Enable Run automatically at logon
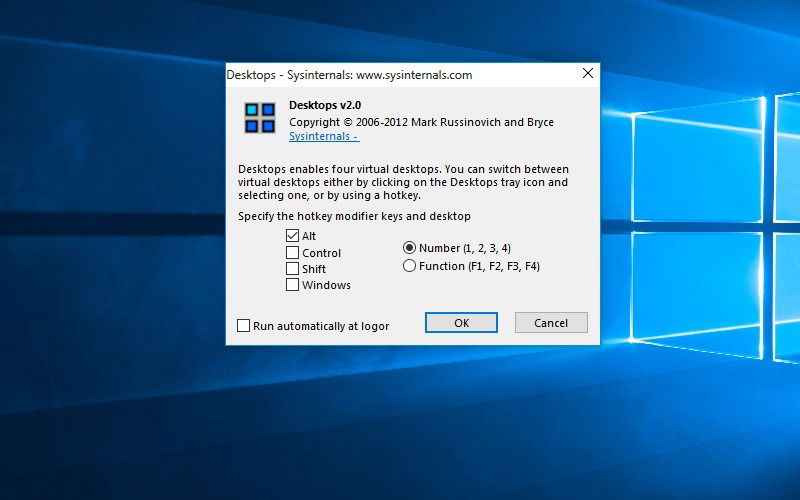Viewport: 800px width, 500px height. coord(243,326)
